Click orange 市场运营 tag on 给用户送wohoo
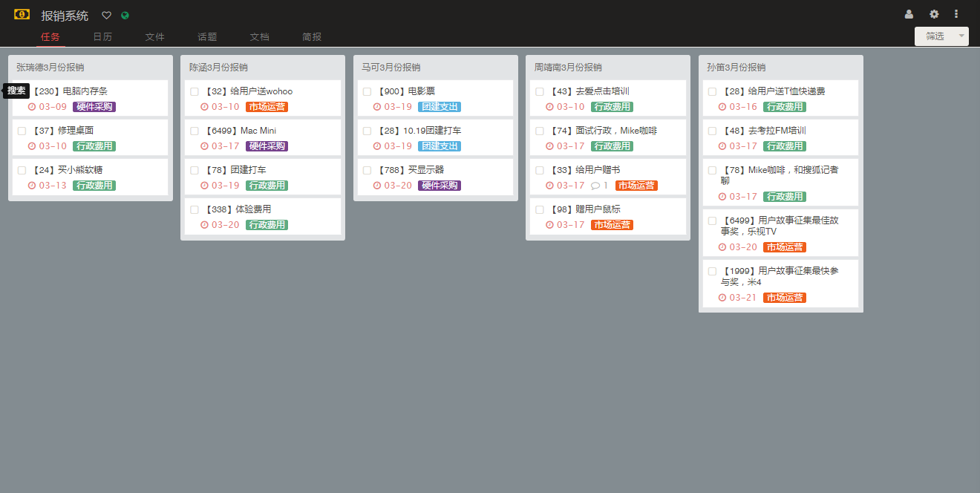Viewport: 980px width, 493px height. click(267, 107)
